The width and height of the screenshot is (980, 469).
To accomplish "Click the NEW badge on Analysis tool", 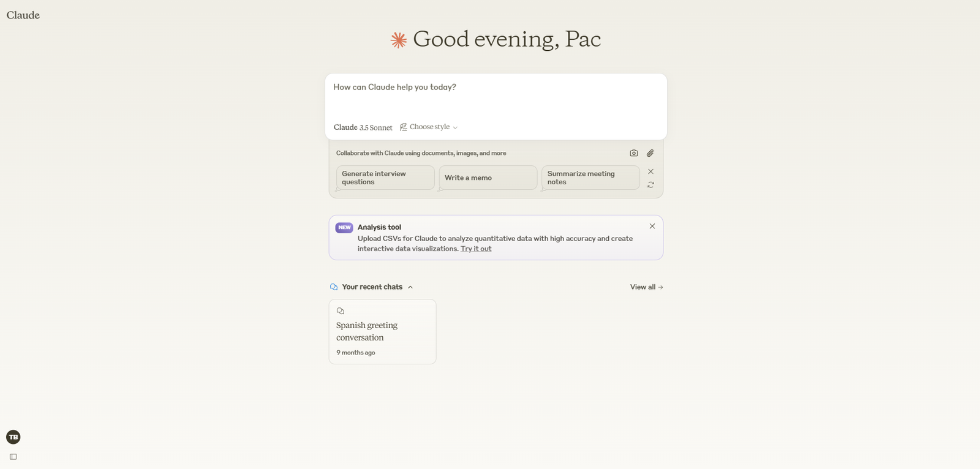I will (344, 228).
